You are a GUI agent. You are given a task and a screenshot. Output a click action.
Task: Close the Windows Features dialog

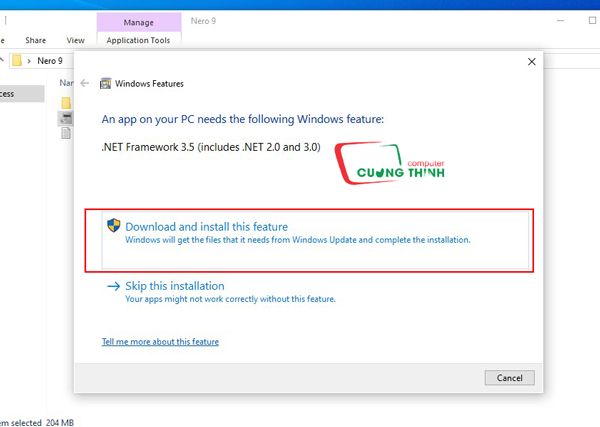click(x=532, y=62)
